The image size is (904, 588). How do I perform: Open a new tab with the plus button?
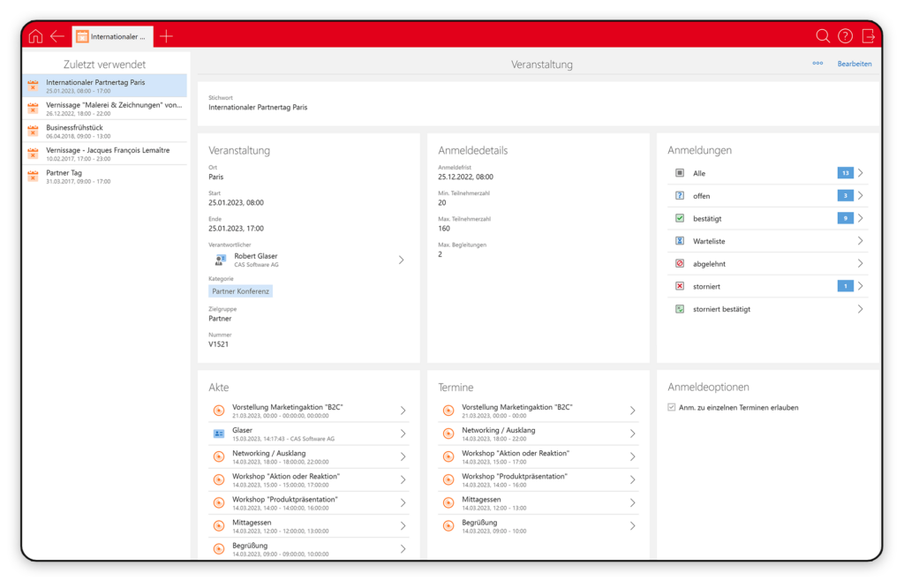click(166, 36)
